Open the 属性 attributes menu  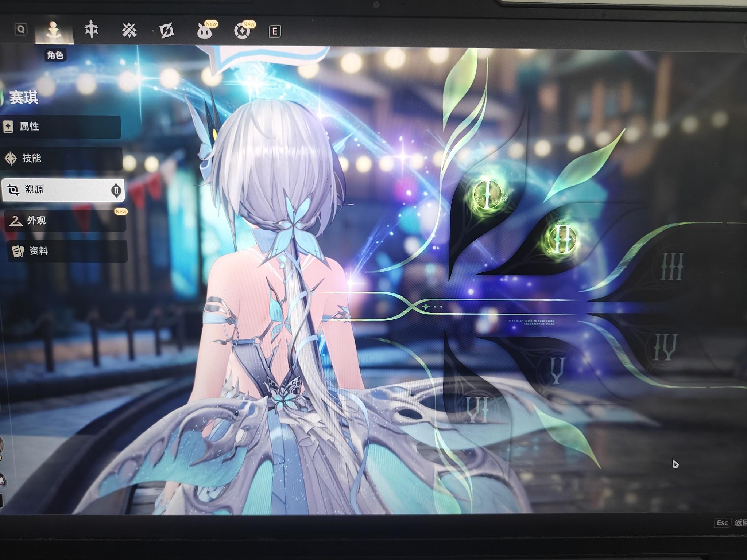coord(61,127)
